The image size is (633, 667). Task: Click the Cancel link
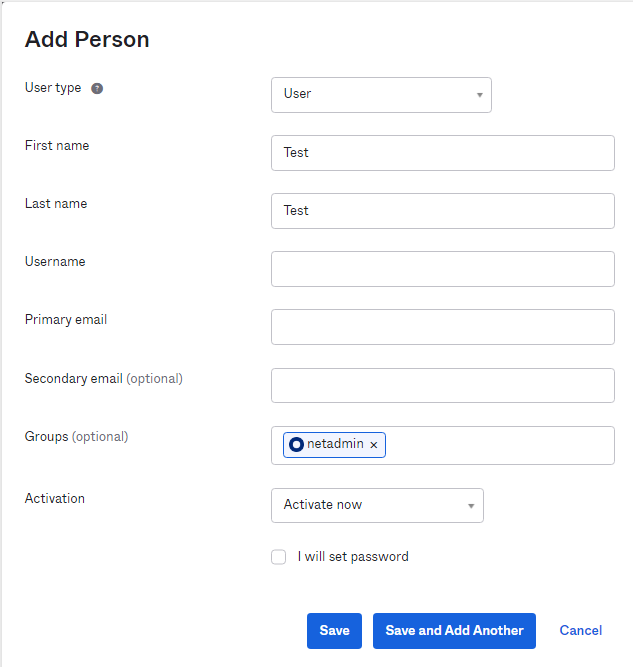tap(581, 631)
